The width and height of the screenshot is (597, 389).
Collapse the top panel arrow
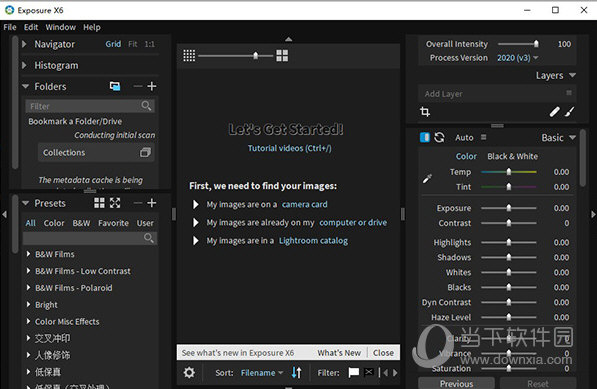tap(289, 39)
